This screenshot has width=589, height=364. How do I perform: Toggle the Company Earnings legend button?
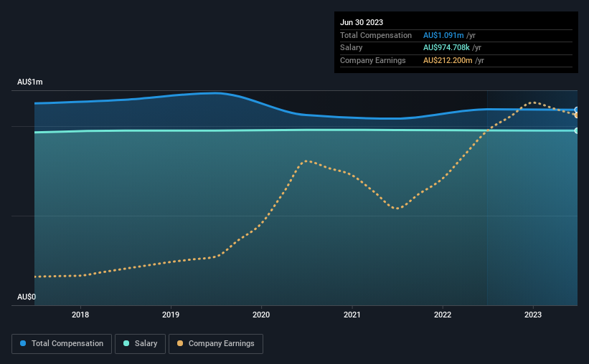(x=216, y=344)
